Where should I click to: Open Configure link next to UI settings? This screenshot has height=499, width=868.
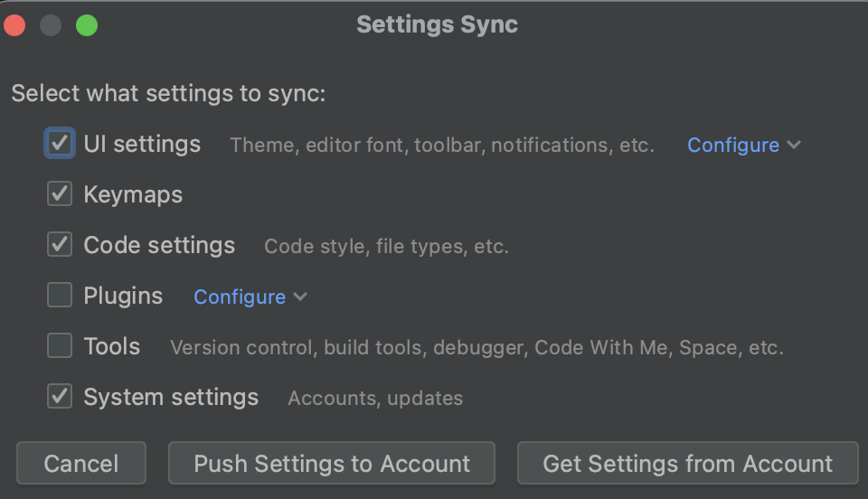pyautogui.click(x=732, y=145)
